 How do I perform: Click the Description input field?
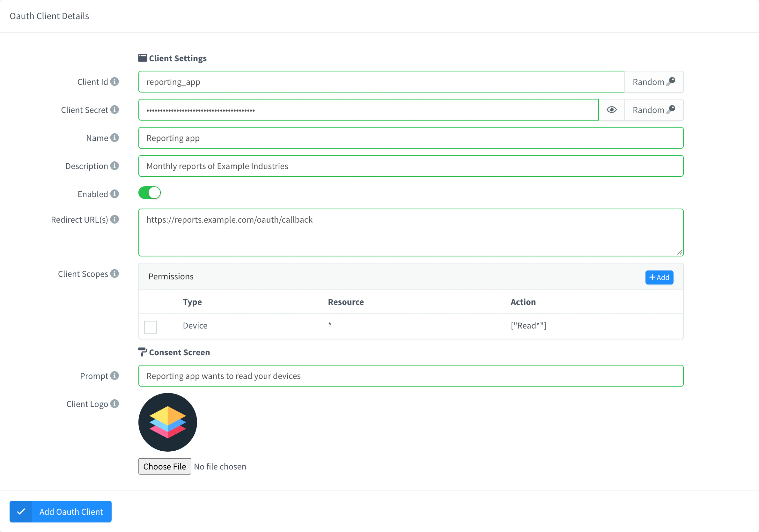click(411, 166)
